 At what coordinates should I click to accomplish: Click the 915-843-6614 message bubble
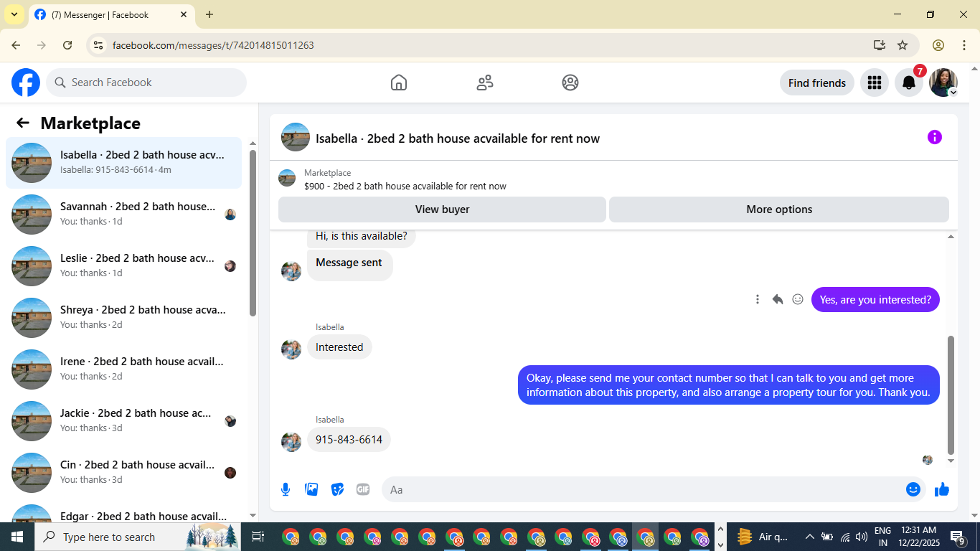[x=349, y=440]
